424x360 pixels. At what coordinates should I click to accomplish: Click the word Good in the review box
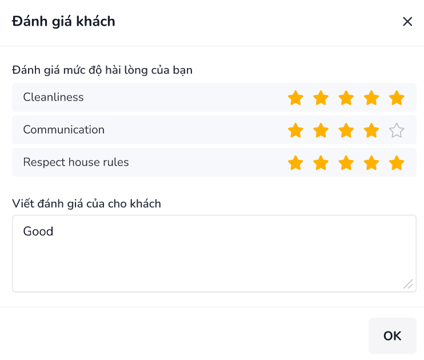(x=38, y=231)
